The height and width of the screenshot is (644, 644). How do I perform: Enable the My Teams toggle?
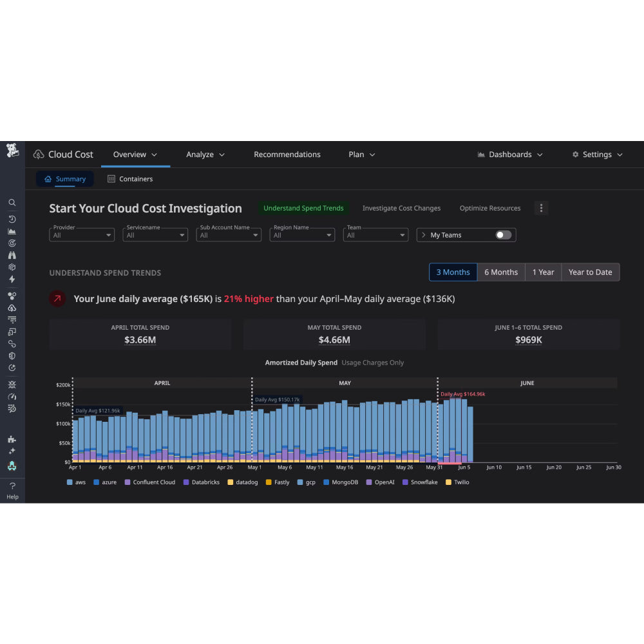pos(504,234)
